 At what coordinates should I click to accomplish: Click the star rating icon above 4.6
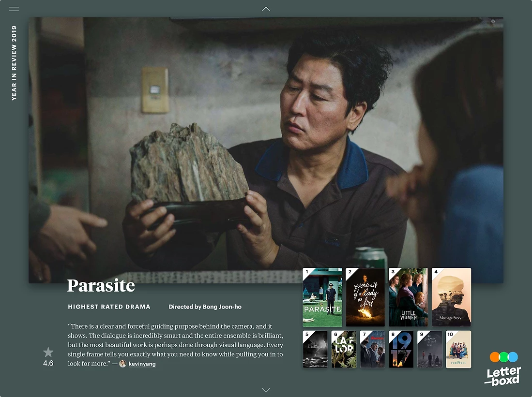(48, 352)
